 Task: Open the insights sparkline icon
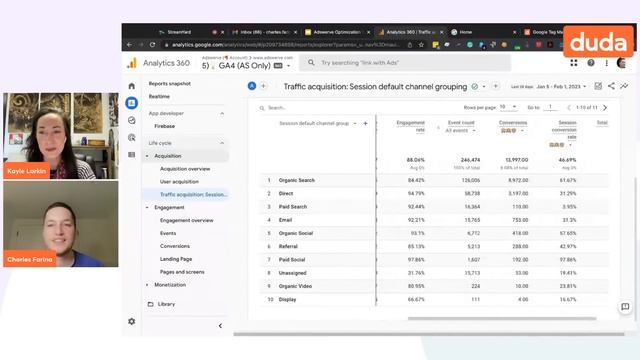(624, 86)
